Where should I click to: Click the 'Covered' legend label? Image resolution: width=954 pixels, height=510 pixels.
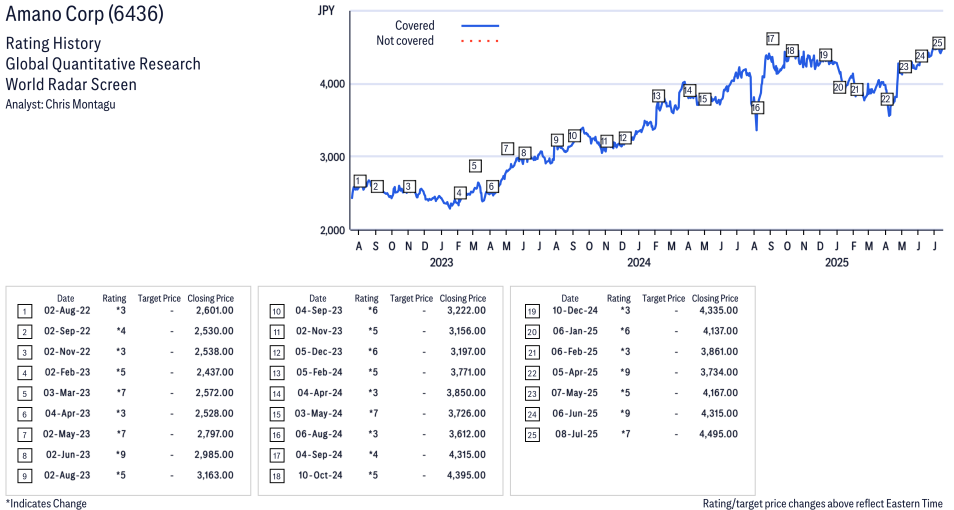point(414,26)
